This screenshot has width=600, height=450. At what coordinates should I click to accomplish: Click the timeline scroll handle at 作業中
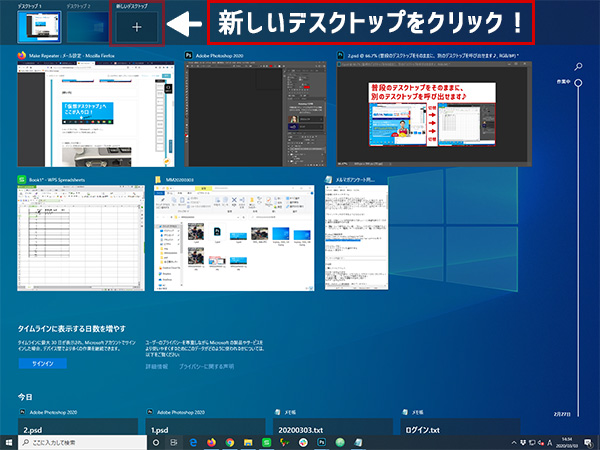pyautogui.click(x=578, y=83)
